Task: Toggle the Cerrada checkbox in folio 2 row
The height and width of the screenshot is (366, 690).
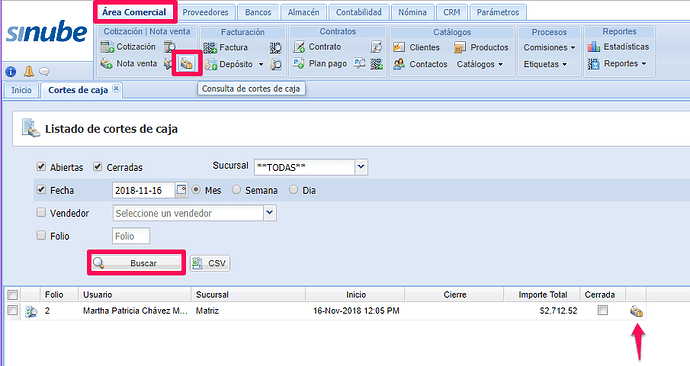Action: [x=602, y=310]
